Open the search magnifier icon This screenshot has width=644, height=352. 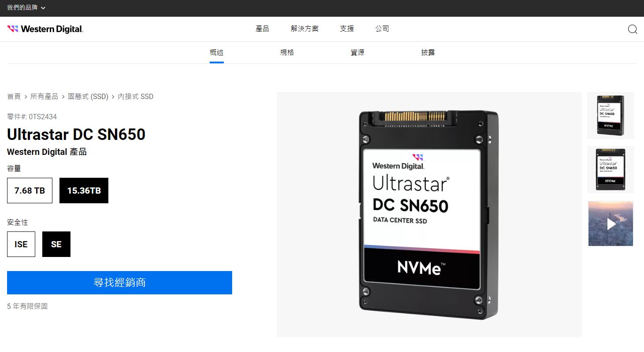coord(633,29)
